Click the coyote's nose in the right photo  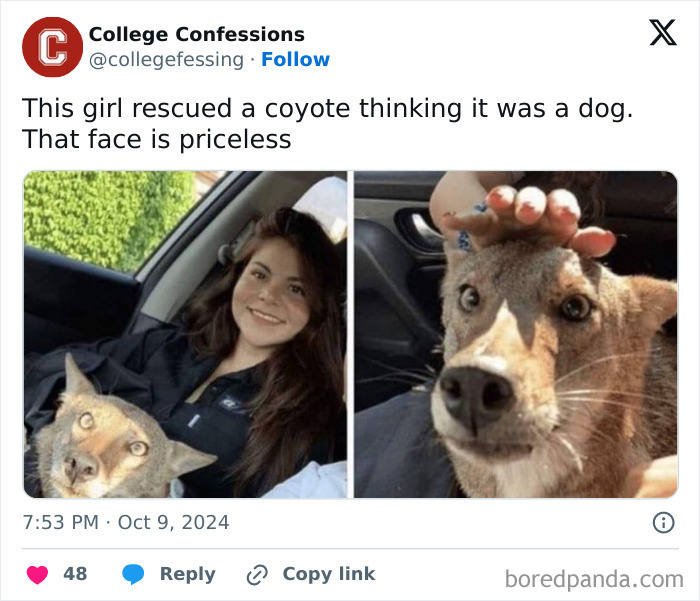coord(475,395)
